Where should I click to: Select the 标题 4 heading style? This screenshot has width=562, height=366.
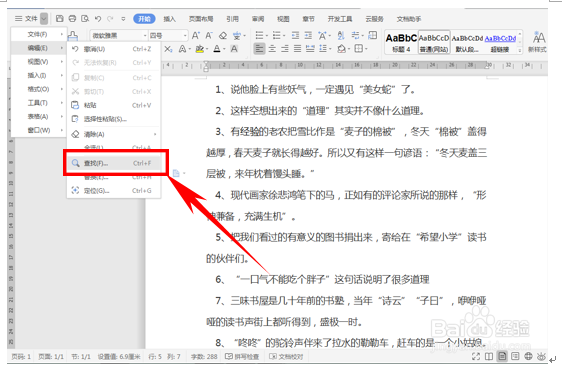point(401,42)
